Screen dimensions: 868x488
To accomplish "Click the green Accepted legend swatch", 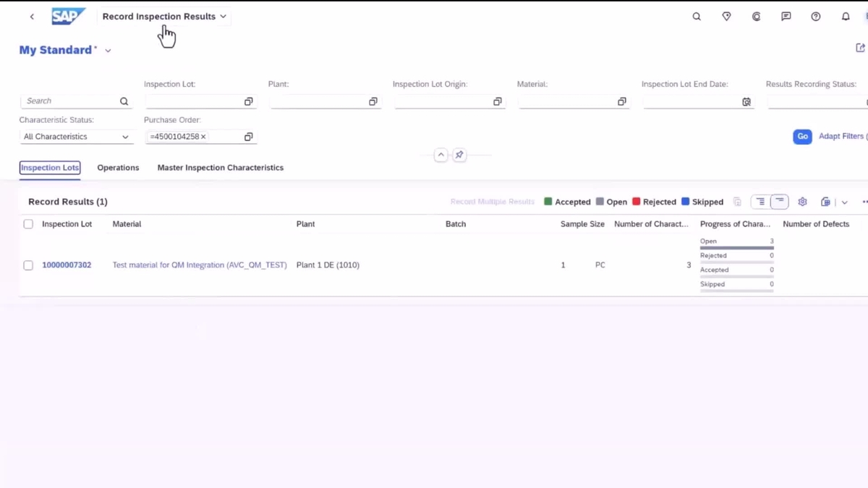I will point(548,202).
